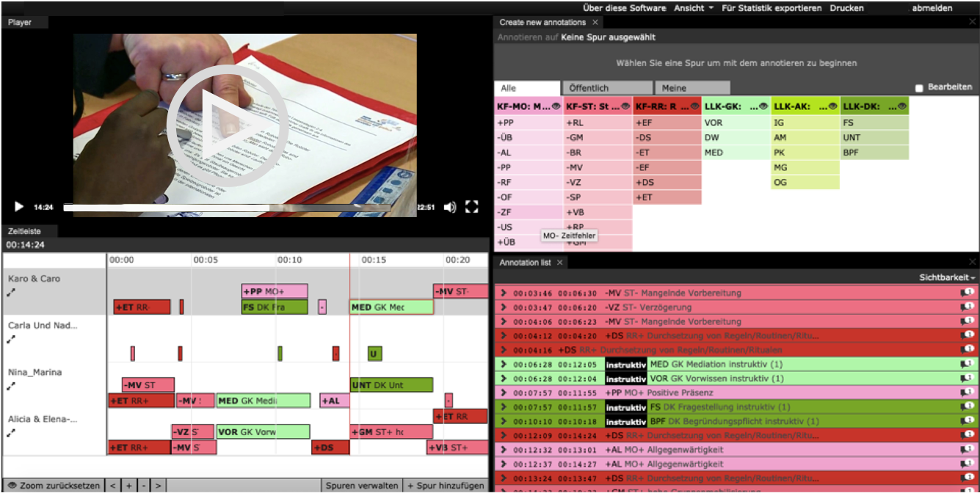The width and height of the screenshot is (980, 493).
Task: Mute the video using speaker icon
Action: coord(450,207)
